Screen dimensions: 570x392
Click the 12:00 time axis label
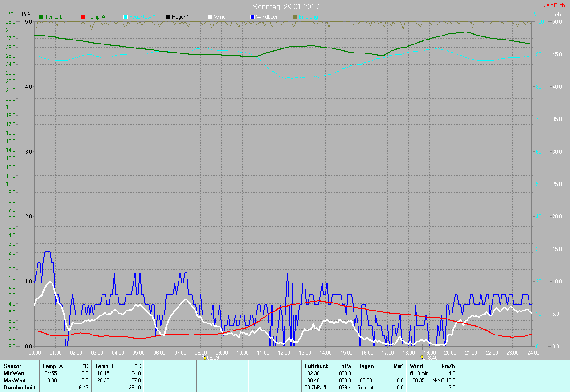click(x=284, y=352)
